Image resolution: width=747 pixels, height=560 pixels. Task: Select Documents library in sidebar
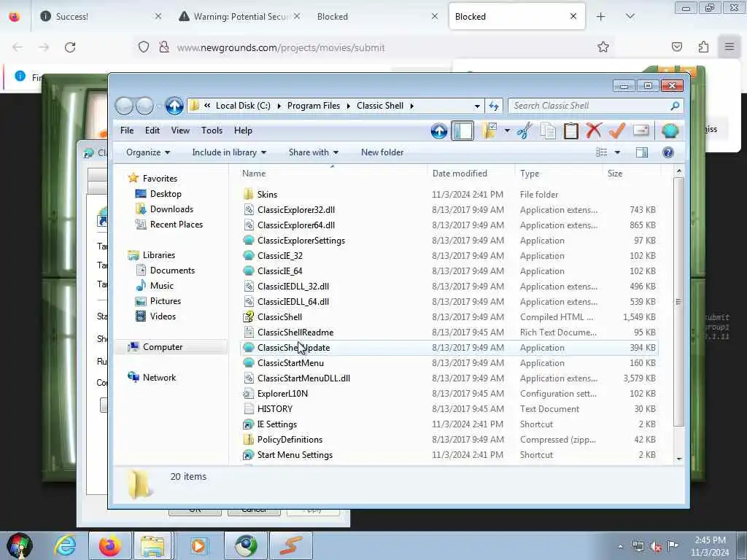tap(172, 271)
